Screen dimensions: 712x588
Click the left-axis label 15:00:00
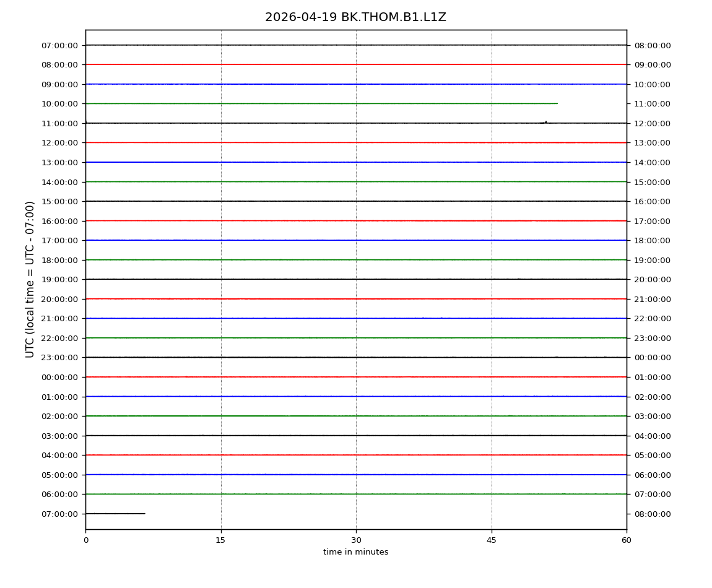[x=59, y=202]
